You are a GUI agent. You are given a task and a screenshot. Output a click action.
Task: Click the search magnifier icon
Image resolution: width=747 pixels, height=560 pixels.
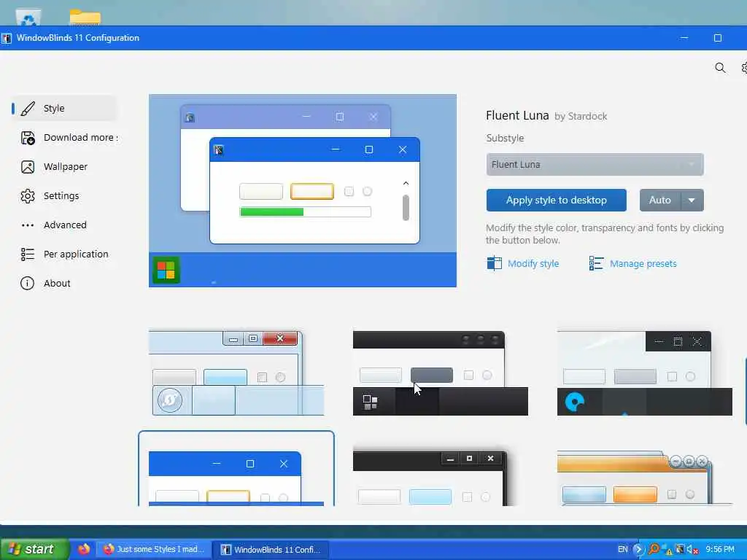click(x=720, y=68)
